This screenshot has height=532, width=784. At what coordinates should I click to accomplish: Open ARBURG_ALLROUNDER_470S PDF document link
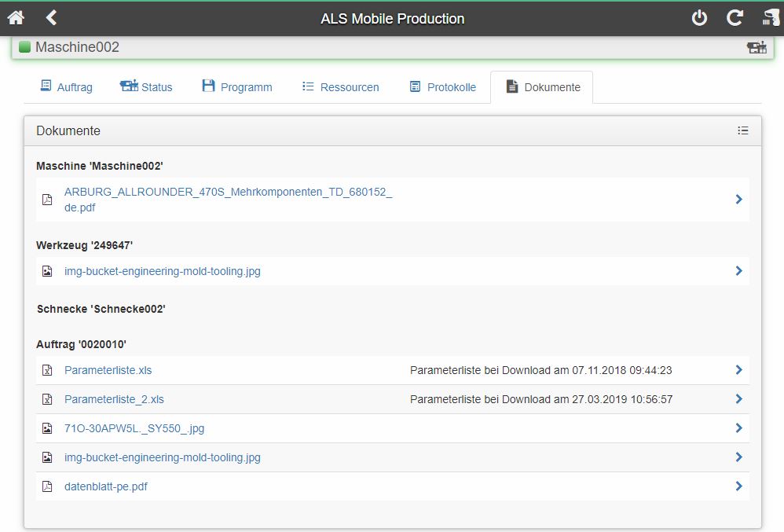228,200
